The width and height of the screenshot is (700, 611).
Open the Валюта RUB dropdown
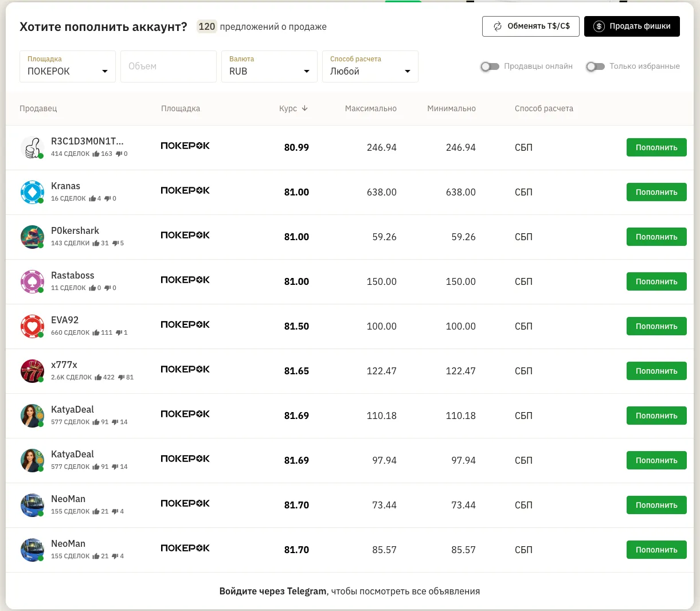click(x=269, y=66)
